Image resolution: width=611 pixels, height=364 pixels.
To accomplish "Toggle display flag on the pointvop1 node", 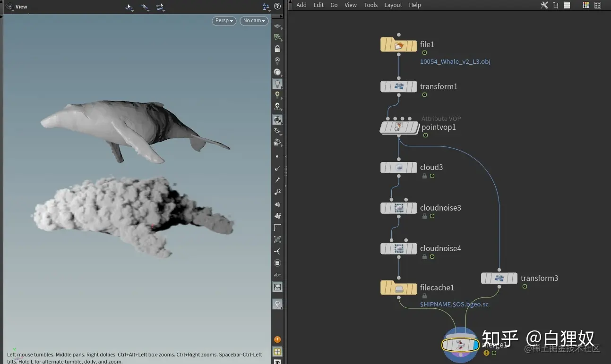I will (414, 127).
